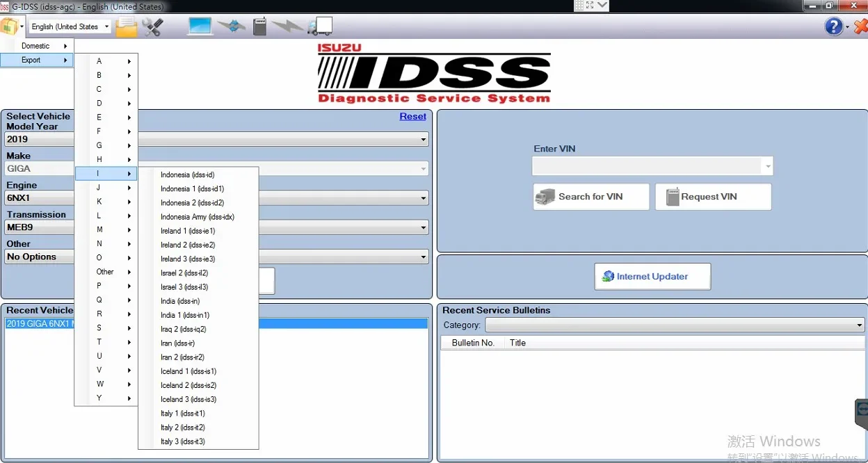Click the truck icon in toolbar
The width and height of the screenshot is (868, 463).
tap(319, 27)
